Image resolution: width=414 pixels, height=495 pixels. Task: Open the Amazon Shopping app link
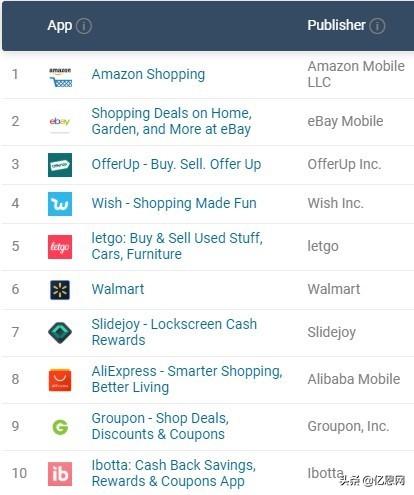[148, 74]
